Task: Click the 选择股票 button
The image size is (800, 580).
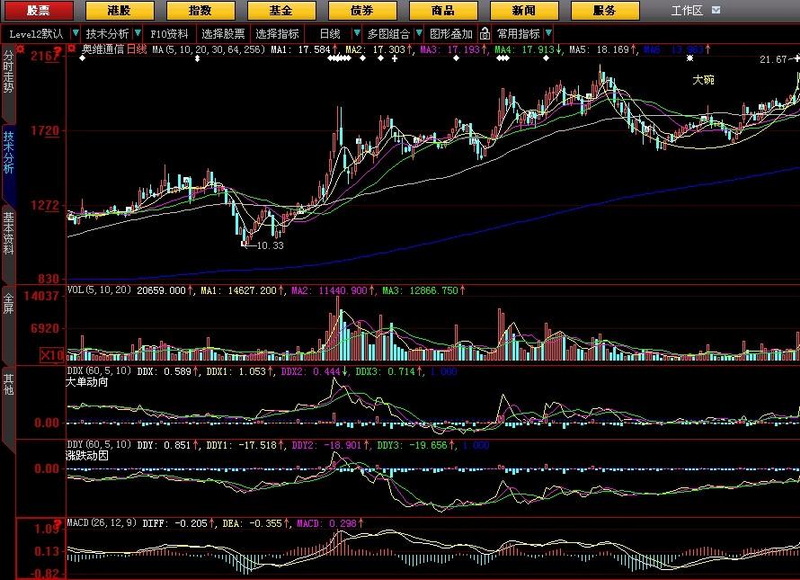Action: (x=224, y=33)
